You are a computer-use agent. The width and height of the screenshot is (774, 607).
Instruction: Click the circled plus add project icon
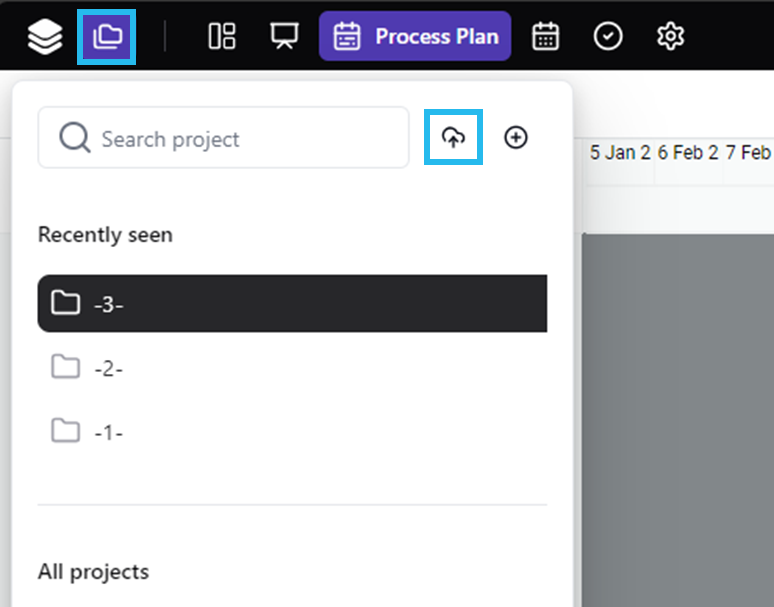516,138
